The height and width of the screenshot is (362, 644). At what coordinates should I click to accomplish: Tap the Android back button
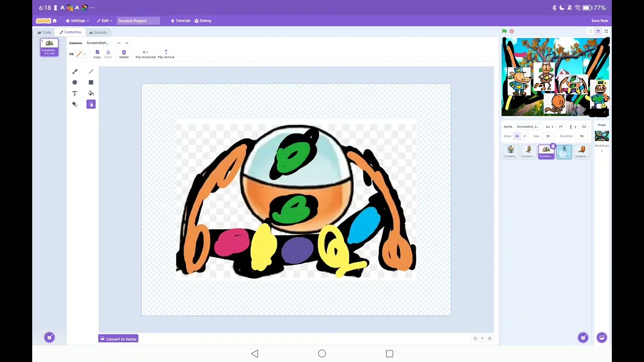255,354
